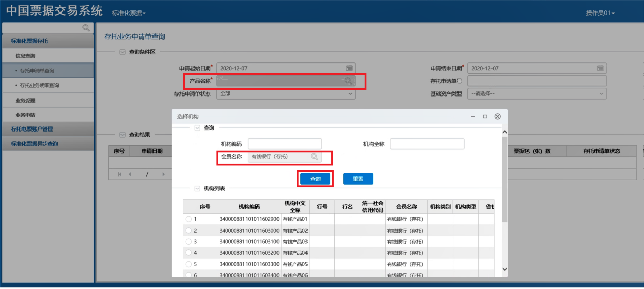Click the 票据包(张)数 results column header

pyautogui.click(x=532, y=151)
